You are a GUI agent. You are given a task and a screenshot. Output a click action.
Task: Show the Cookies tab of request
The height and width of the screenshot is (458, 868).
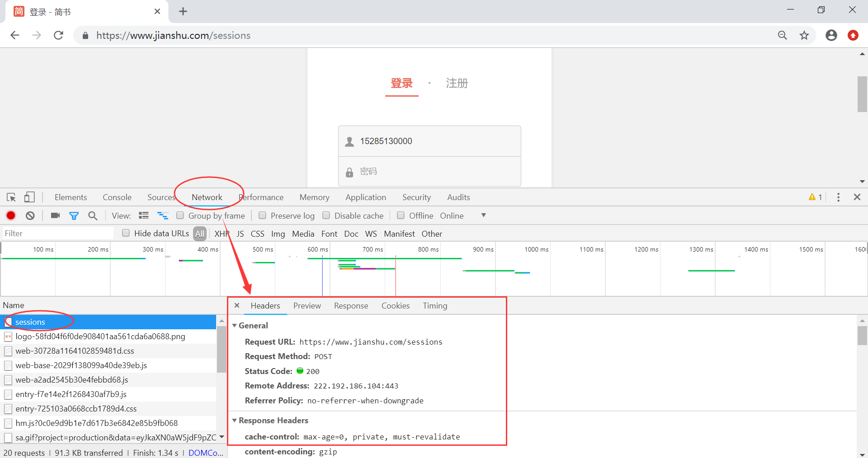point(396,306)
